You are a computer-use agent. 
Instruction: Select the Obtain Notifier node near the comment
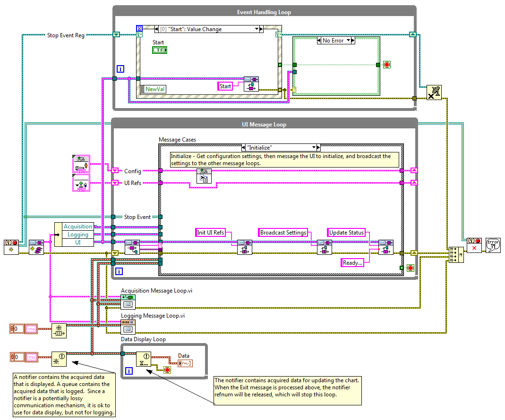(59, 358)
